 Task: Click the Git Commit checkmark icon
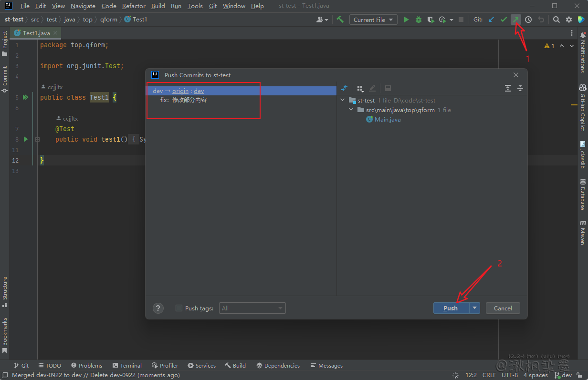click(x=504, y=20)
